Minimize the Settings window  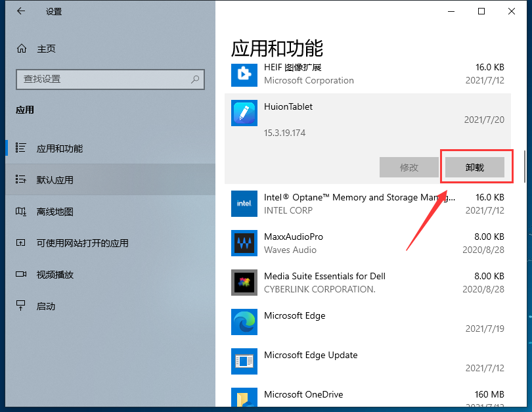coord(451,11)
